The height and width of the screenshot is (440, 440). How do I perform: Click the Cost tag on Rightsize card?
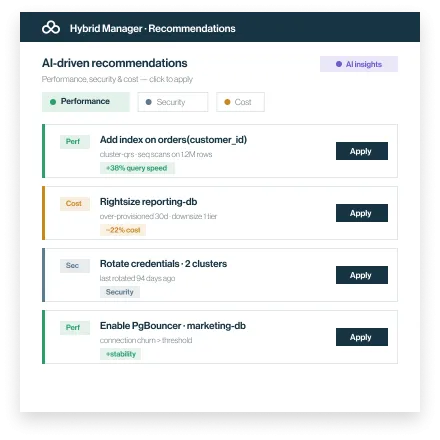pyautogui.click(x=75, y=204)
